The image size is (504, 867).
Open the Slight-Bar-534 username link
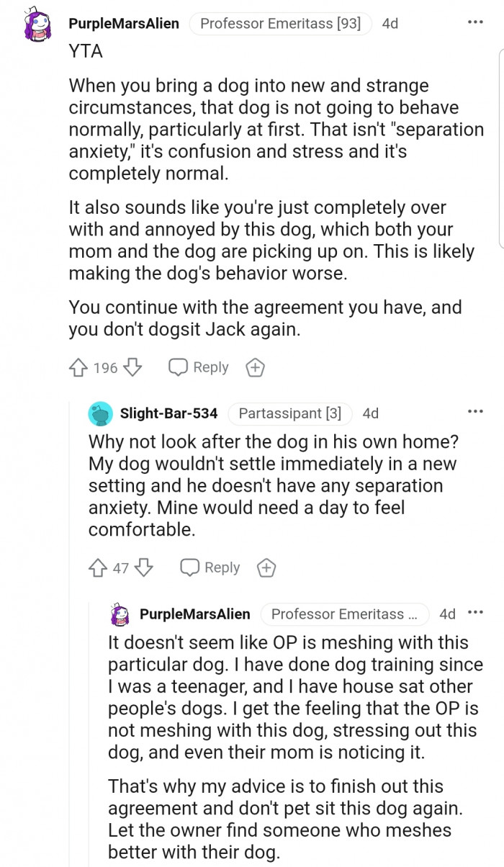(168, 413)
